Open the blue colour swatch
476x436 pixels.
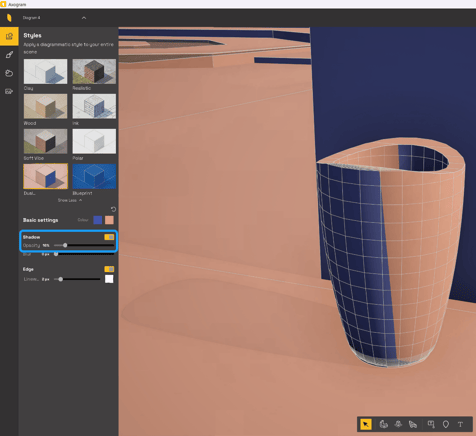coord(98,220)
